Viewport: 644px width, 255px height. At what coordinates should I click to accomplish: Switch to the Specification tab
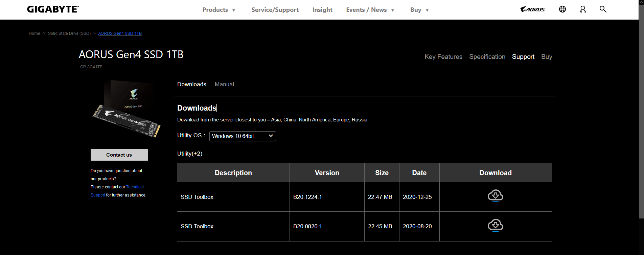point(487,57)
